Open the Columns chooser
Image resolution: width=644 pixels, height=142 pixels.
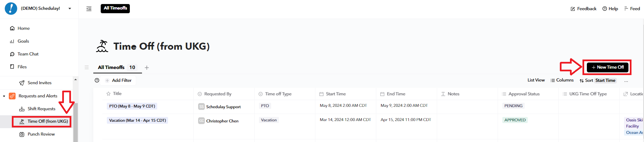click(x=562, y=80)
